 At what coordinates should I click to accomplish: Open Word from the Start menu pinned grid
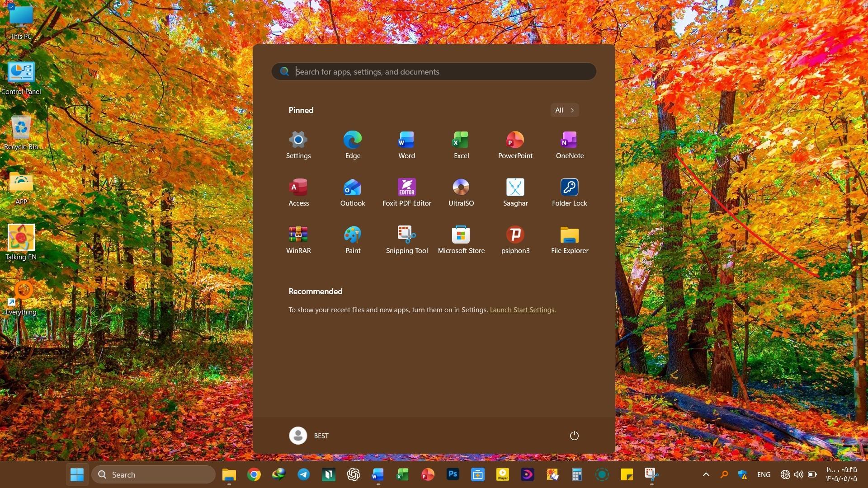tap(407, 145)
